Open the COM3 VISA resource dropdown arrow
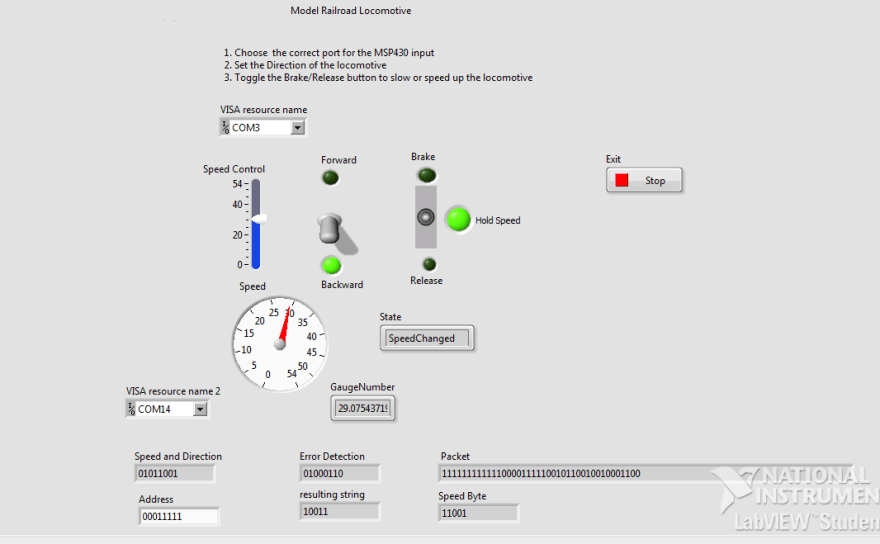This screenshot has width=880, height=544. [297, 128]
